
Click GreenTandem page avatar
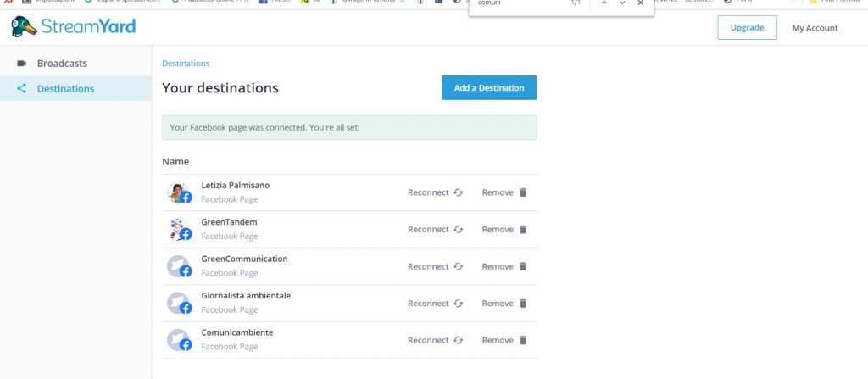tap(179, 230)
